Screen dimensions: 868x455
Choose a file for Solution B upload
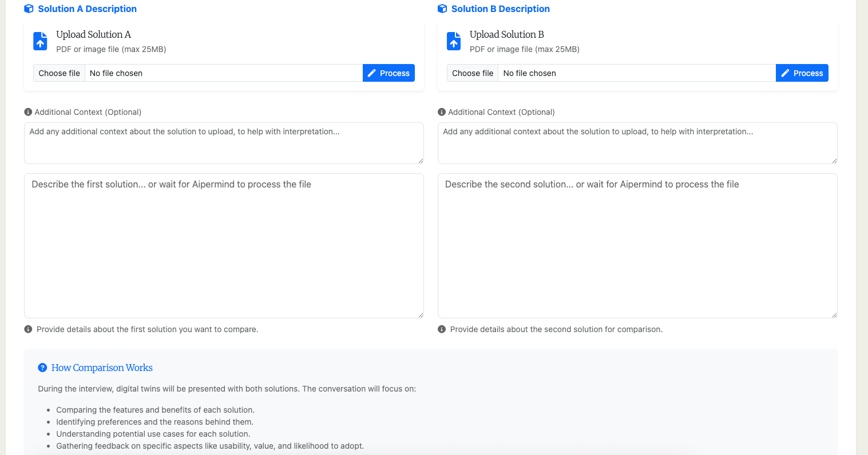(473, 73)
